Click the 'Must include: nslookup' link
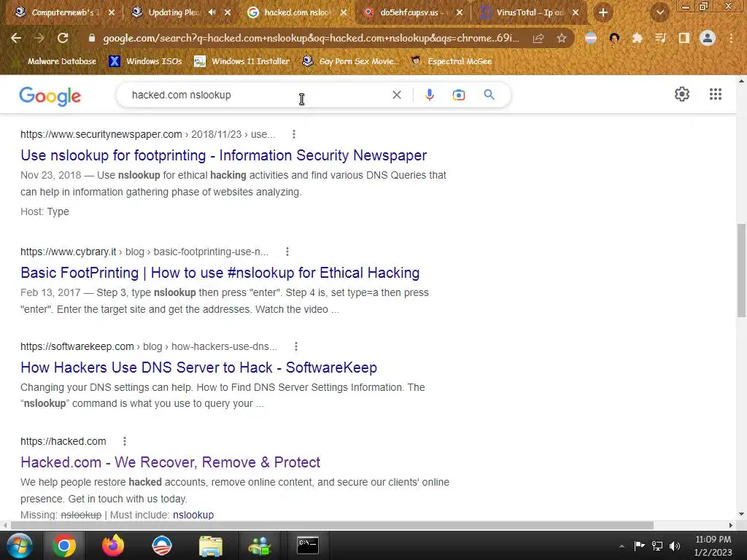 (x=193, y=515)
